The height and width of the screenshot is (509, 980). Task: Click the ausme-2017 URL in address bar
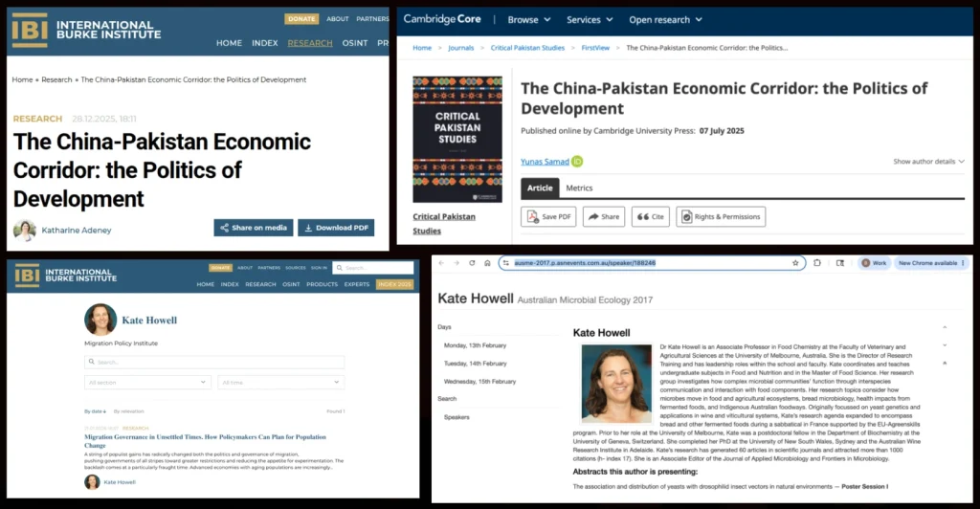coord(585,263)
